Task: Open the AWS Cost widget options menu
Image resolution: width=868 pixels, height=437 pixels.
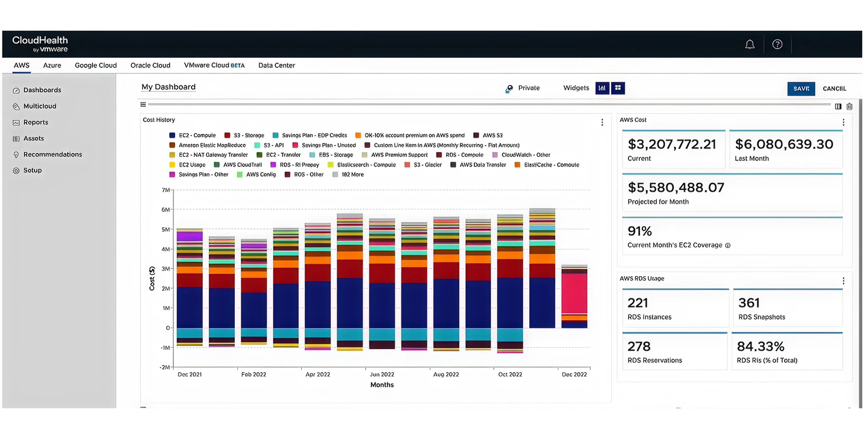Action: click(843, 122)
